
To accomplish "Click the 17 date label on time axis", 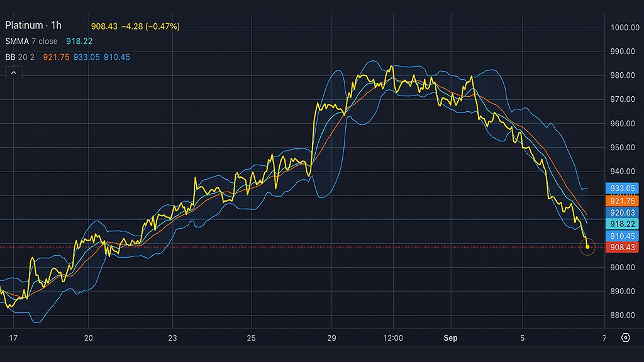I will point(13,338).
